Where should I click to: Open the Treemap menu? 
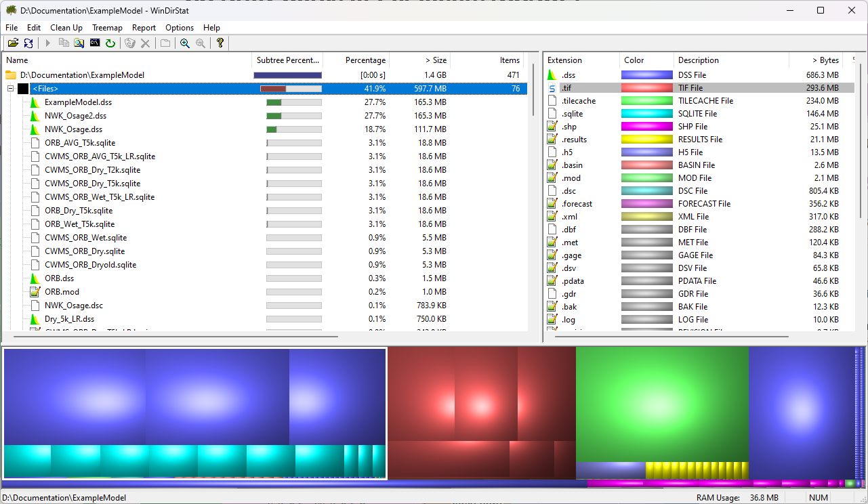coord(107,28)
